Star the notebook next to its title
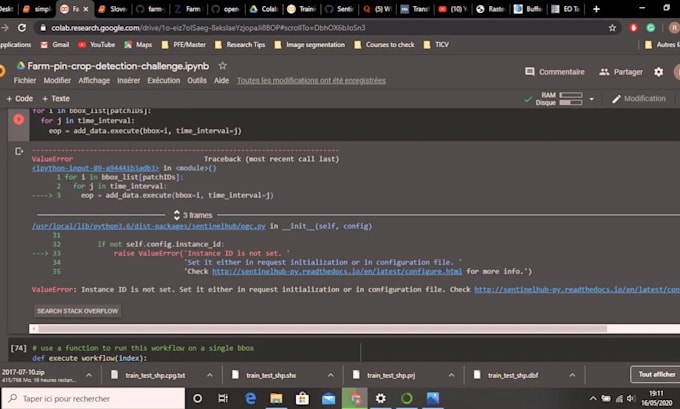Screen dimensions: 680x409 coord(222,65)
